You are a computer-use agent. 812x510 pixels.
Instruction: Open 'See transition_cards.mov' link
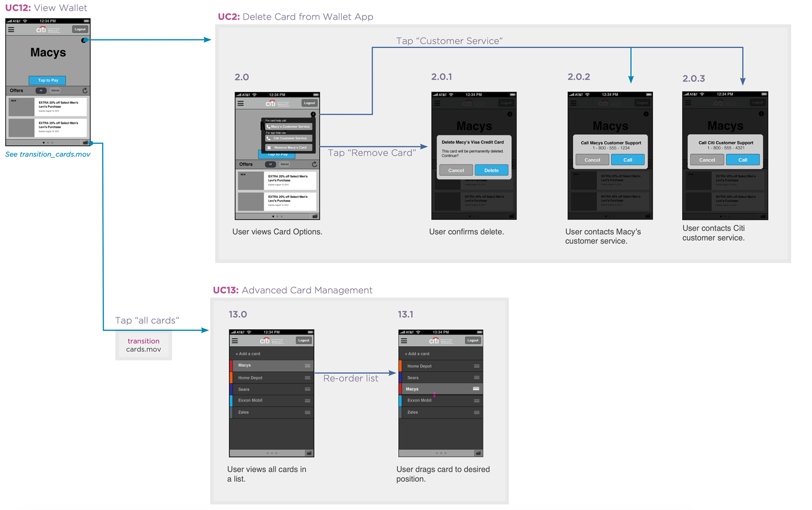pyautogui.click(x=47, y=154)
